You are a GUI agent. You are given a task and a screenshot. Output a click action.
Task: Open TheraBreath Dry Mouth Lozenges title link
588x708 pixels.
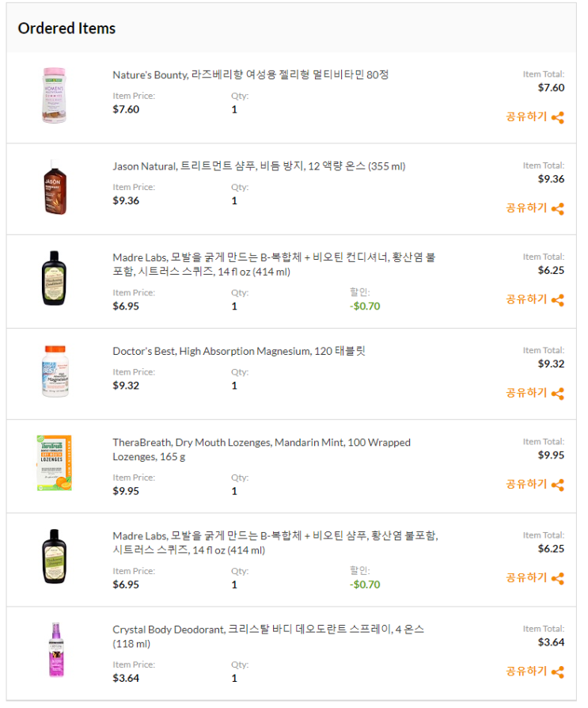tap(261, 450)
